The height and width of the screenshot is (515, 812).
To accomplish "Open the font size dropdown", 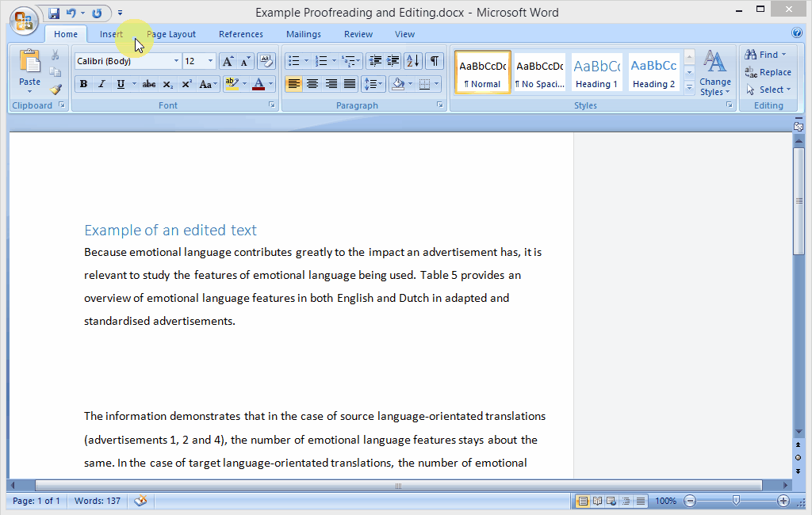I will [210, 61].
